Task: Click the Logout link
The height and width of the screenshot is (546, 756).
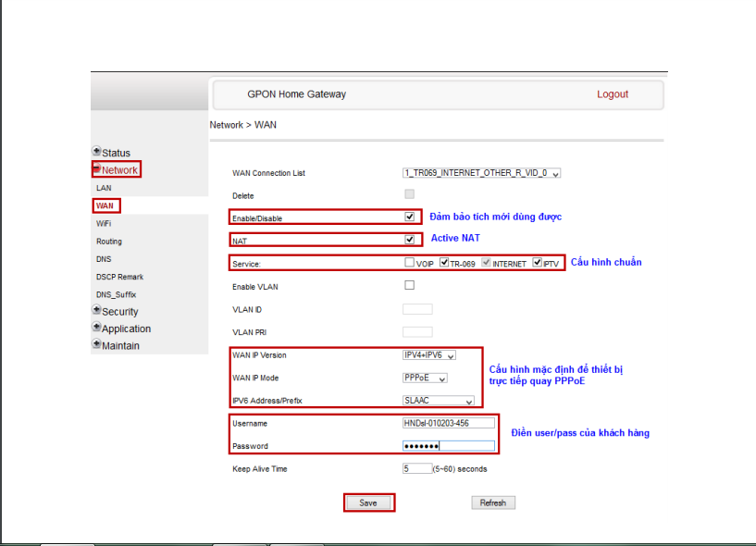Action: tap(612, 94)
